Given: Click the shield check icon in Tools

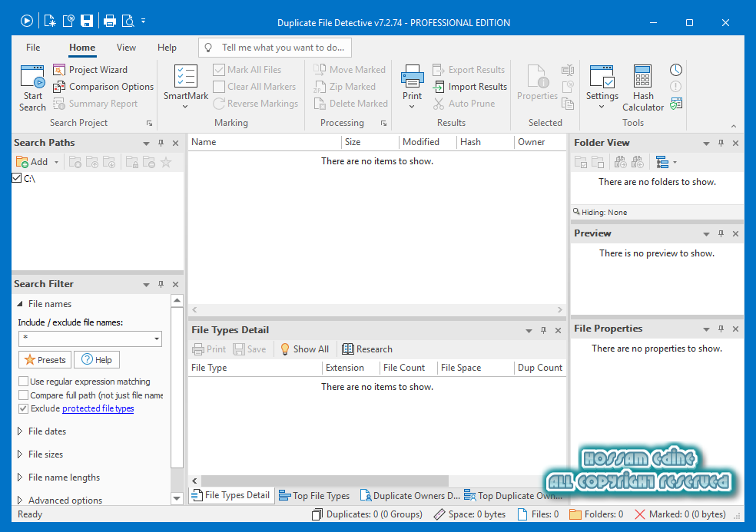Looking at the screenshot, I should pyautogui.click(x=676, y=104).
